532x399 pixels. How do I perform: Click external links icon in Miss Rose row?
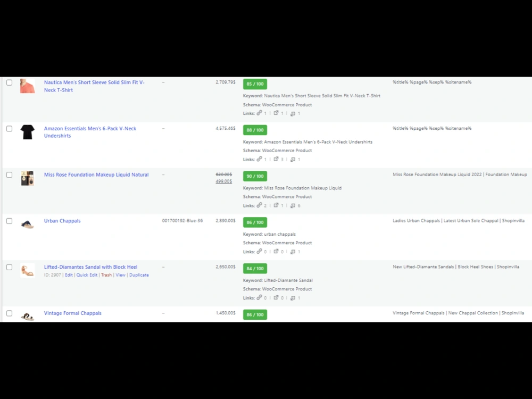[276, 205]
